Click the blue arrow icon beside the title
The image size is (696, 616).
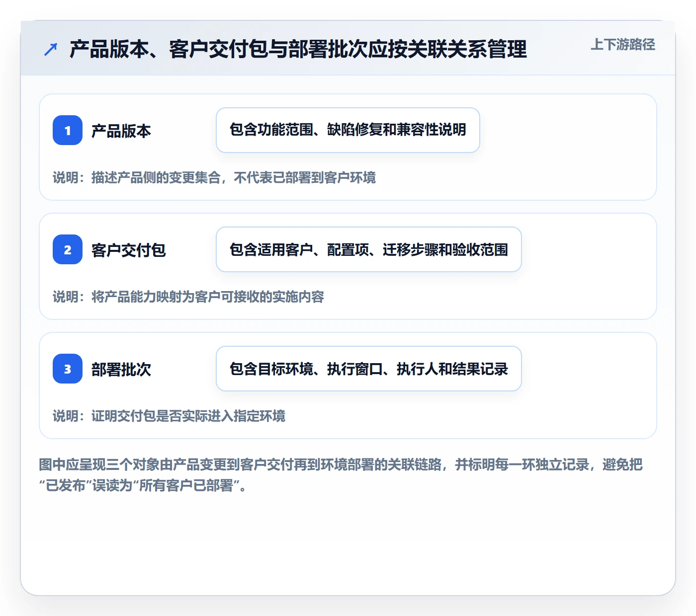tap(51, 49)
